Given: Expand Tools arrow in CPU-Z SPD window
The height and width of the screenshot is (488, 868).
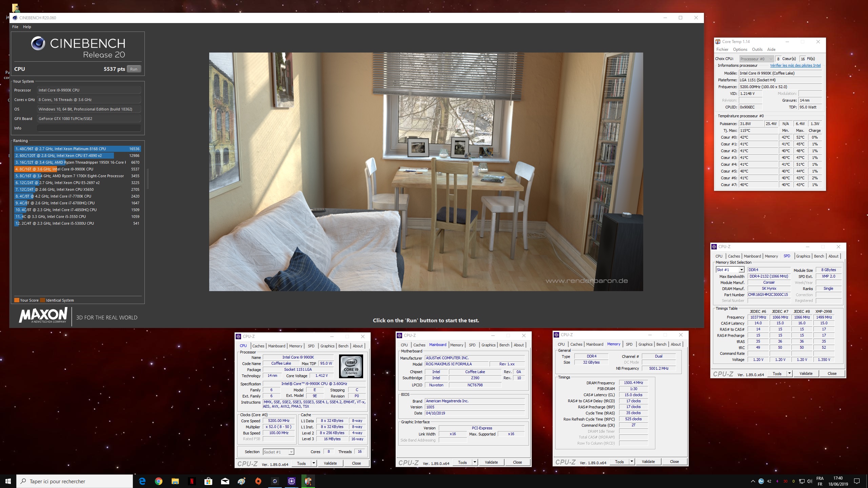Looking at the screenshot, I should (x=789, y=373).
